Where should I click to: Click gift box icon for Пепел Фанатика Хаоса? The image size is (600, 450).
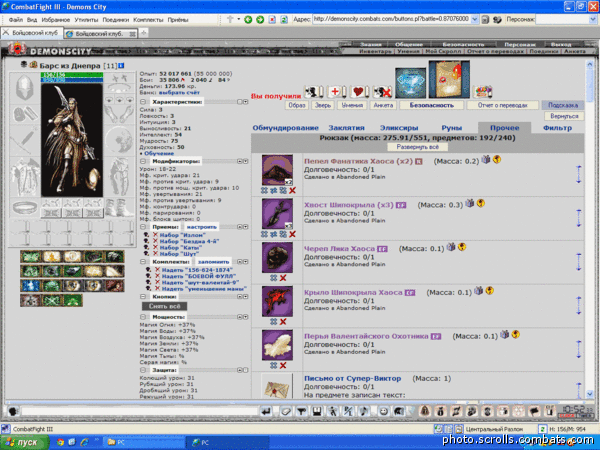pos(486,160)
